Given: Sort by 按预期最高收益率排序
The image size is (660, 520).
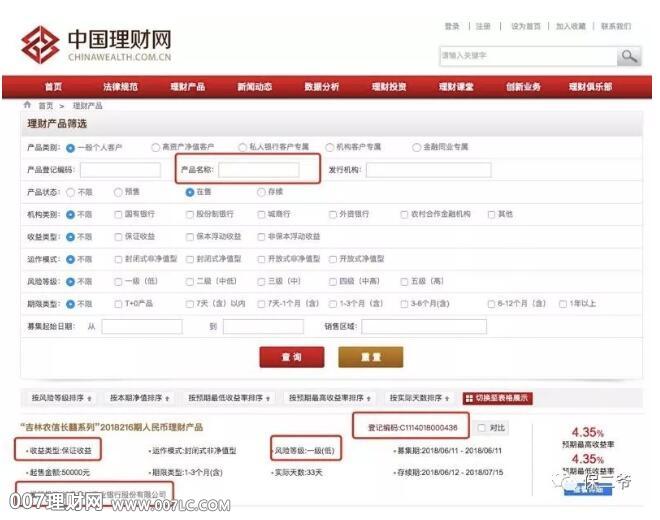Looking at the screenshot, I should (x=330, y=398).
